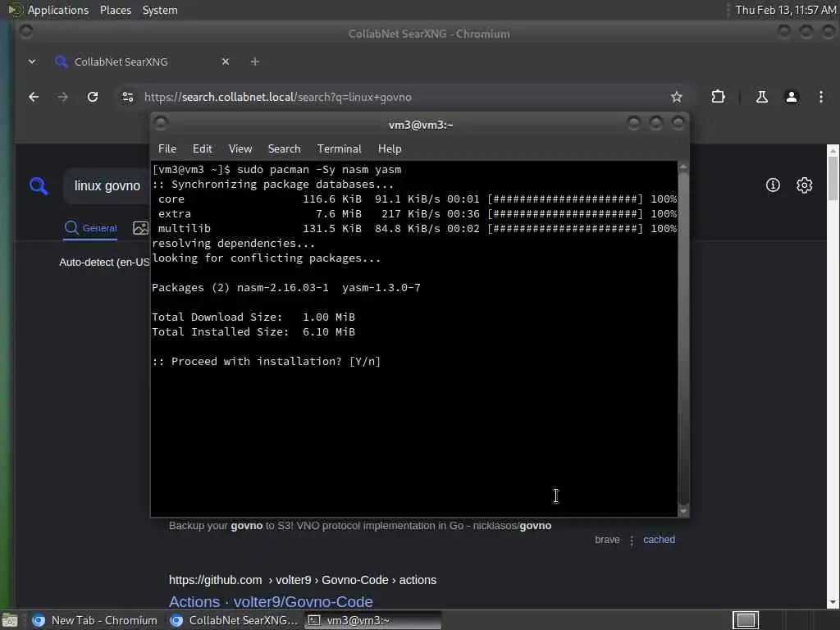Open the Chromium profile icon
The height and width of the screenshot is (630, 840).
point(792,97)
